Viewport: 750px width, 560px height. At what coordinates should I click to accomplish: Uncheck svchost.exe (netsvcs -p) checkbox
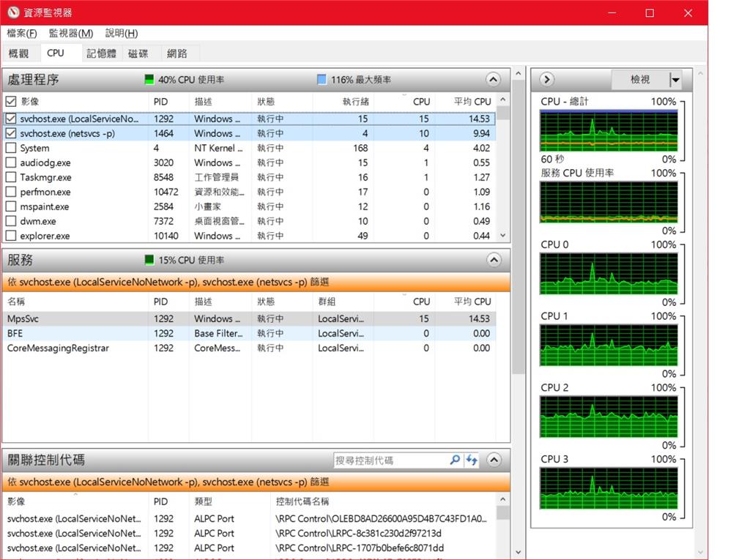[x=11, y=133]
